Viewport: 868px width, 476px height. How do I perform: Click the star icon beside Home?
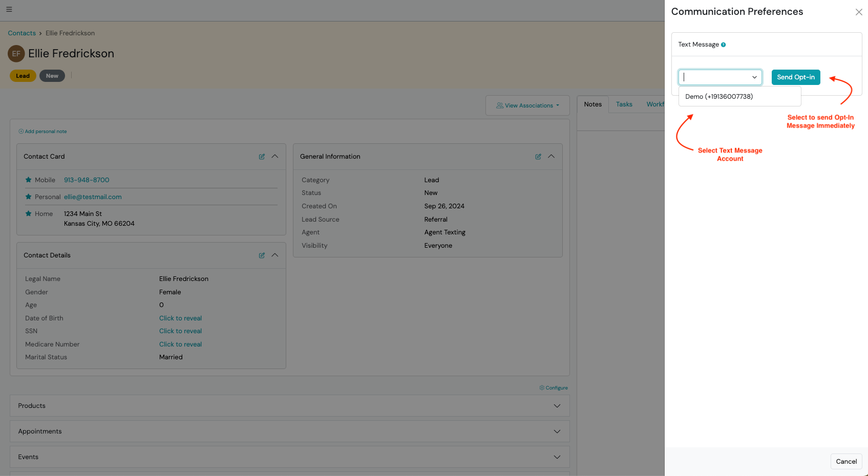29,213
